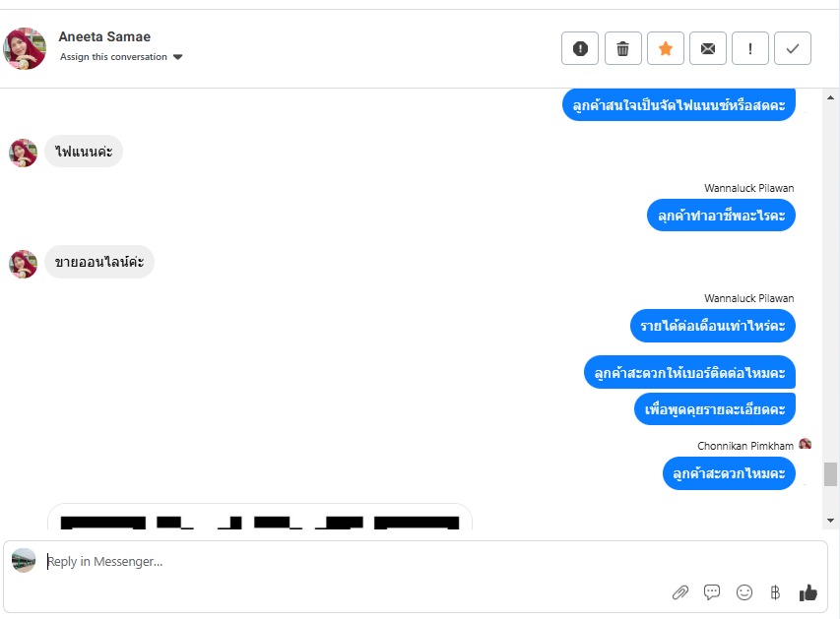Click the chat scrollbar thumb
Screen dimensions: 840x619
click(x=830, y=474)
